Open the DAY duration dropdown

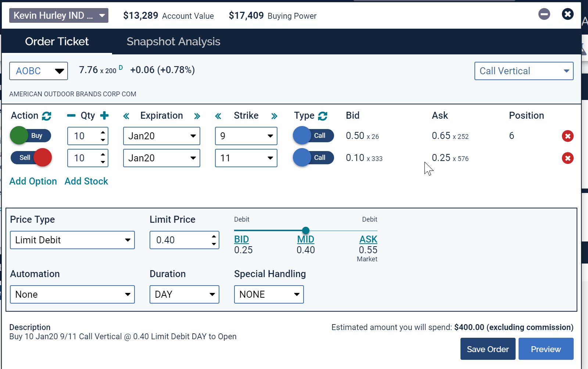tap(184, 294)
